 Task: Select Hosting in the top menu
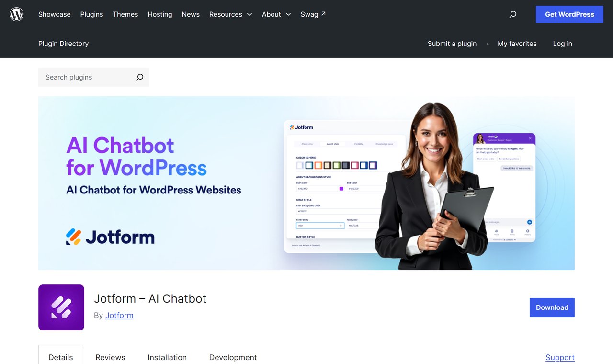tap(160, 14)
